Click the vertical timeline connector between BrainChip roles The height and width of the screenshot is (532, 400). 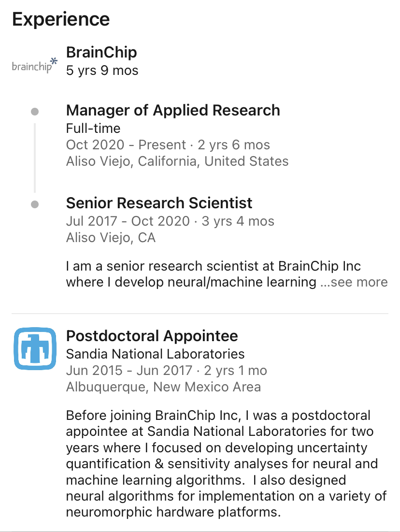coord(35,158)
